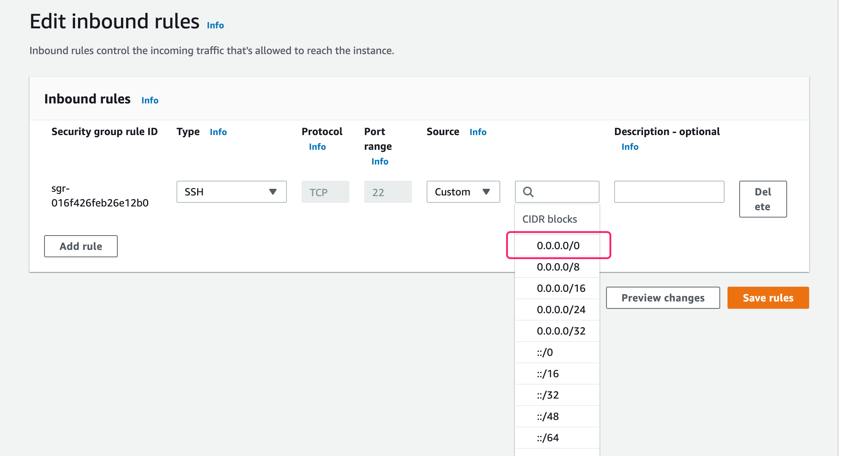Screen dimensions: 868x456
Task: Select 0.0.0.0/24 CIDR option
Action: pos(560,310)
